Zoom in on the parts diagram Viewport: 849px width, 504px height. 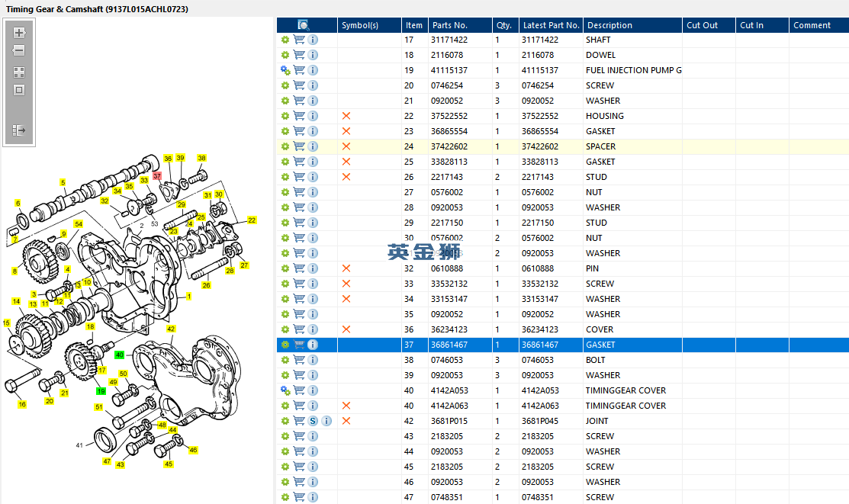point(19,33)
